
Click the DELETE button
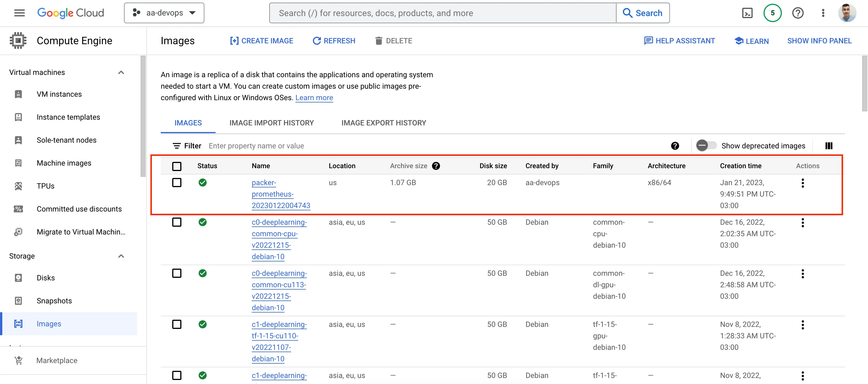click(x=394, y=41)
